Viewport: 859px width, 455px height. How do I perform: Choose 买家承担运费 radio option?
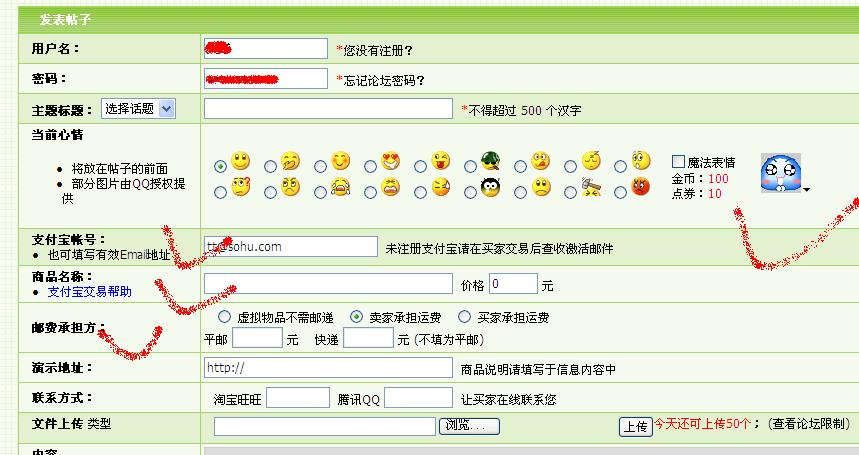click(x=468, y=317)
